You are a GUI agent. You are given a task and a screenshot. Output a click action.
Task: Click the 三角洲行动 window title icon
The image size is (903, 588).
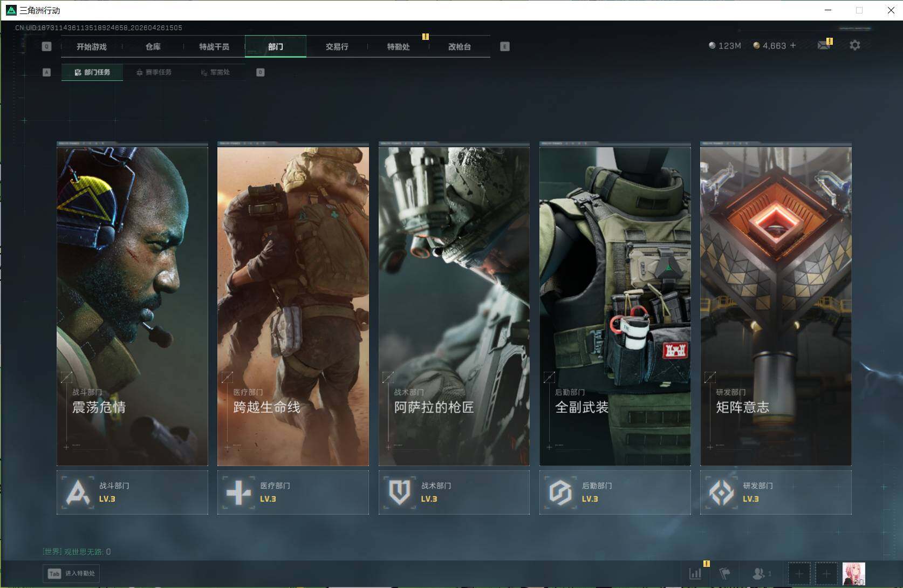[11, 10]
